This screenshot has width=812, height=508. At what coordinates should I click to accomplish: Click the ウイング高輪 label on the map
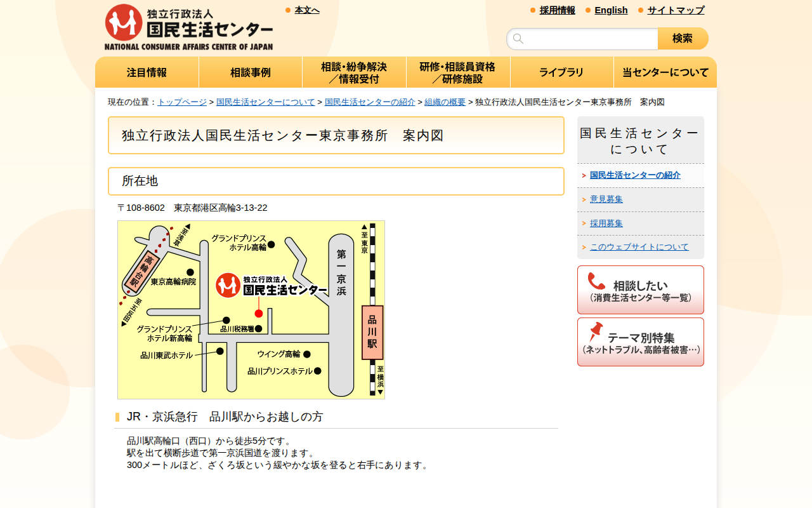(279, 354)
